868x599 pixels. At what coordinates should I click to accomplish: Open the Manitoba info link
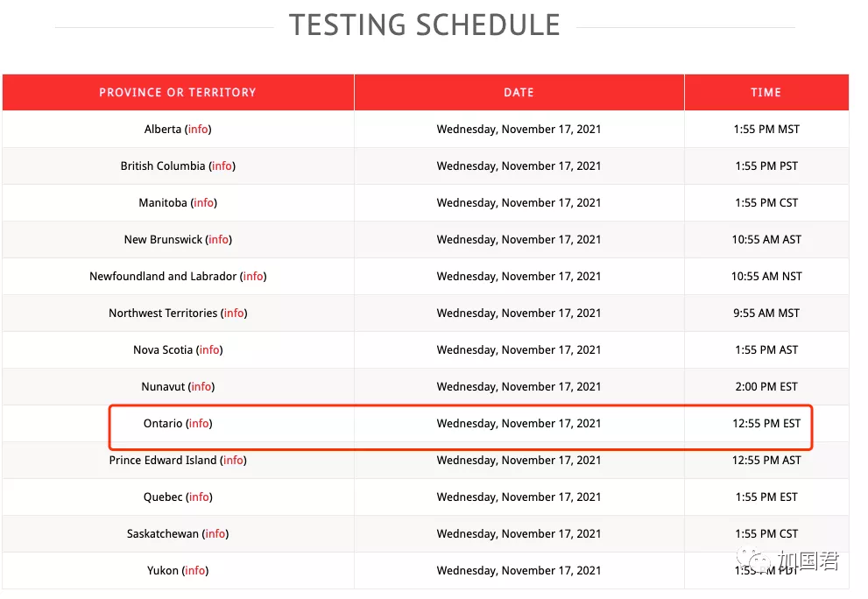pos(203,203)
